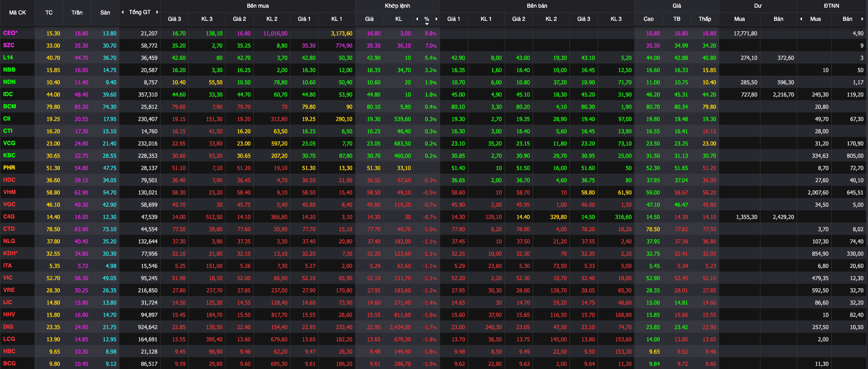Open stock symbol C4G

[x=9, y=217]
